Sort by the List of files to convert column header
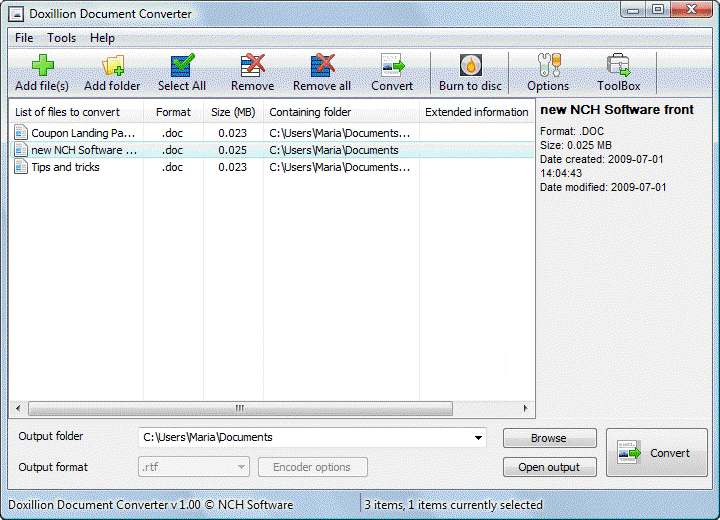 click(x=76, y=112)
